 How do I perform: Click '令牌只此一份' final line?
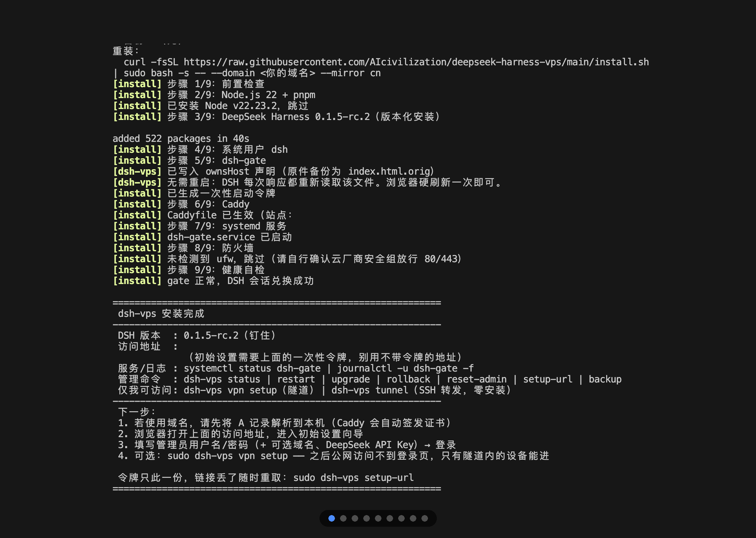click(x=266, y=478)
